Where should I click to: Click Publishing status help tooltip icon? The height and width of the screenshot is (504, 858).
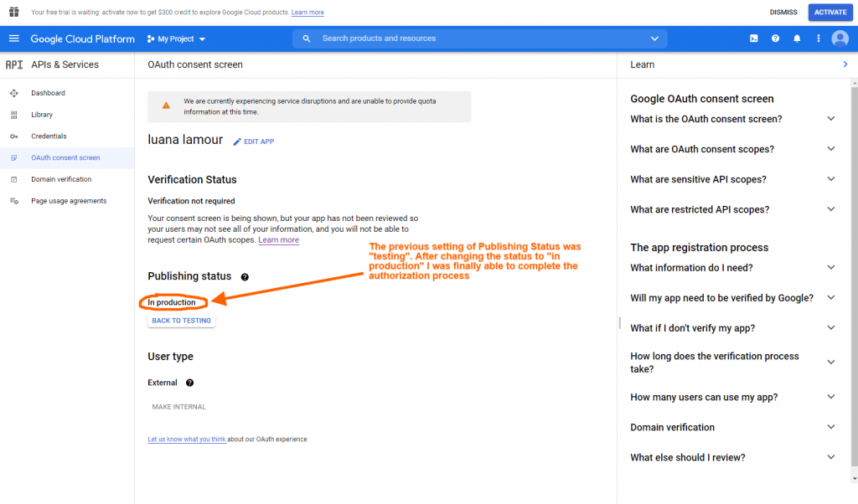(x=245, y=277)
